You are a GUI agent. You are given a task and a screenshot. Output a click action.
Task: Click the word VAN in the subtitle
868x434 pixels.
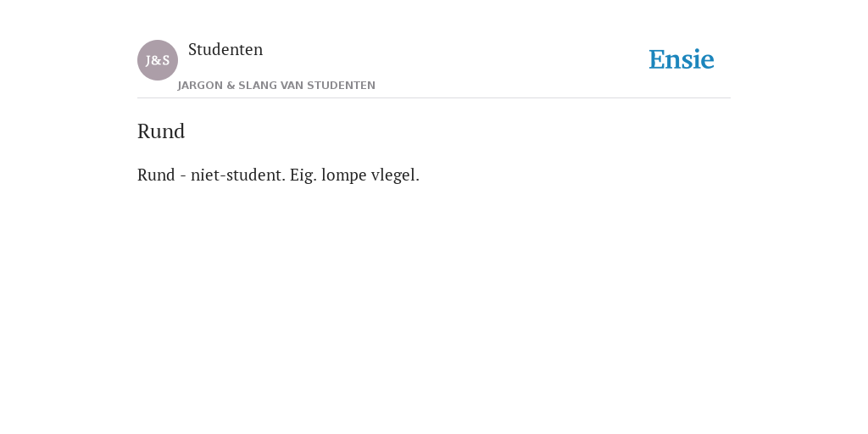point(292,86)
